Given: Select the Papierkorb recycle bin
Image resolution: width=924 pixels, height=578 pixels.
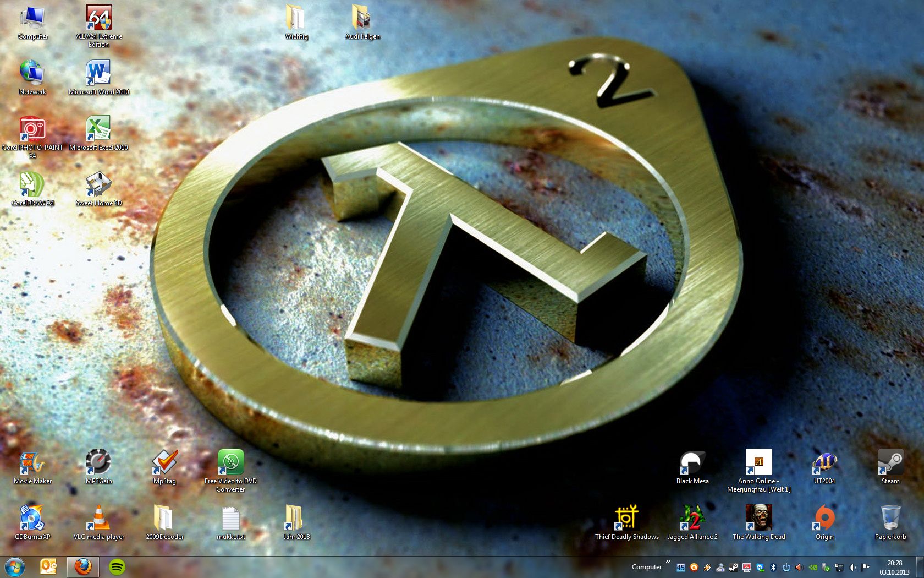Looking at the screenshot, I should click(x=890, y=523).
